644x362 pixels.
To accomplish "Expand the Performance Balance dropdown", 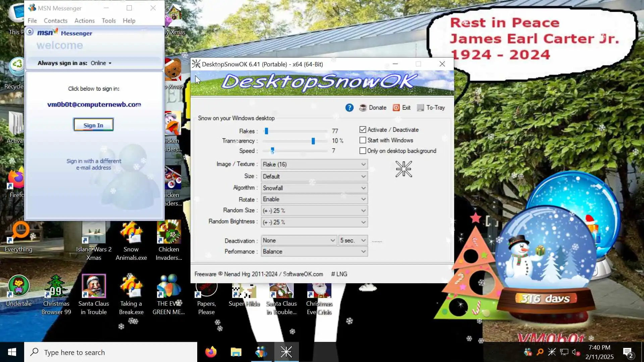I will click(314, 251).
